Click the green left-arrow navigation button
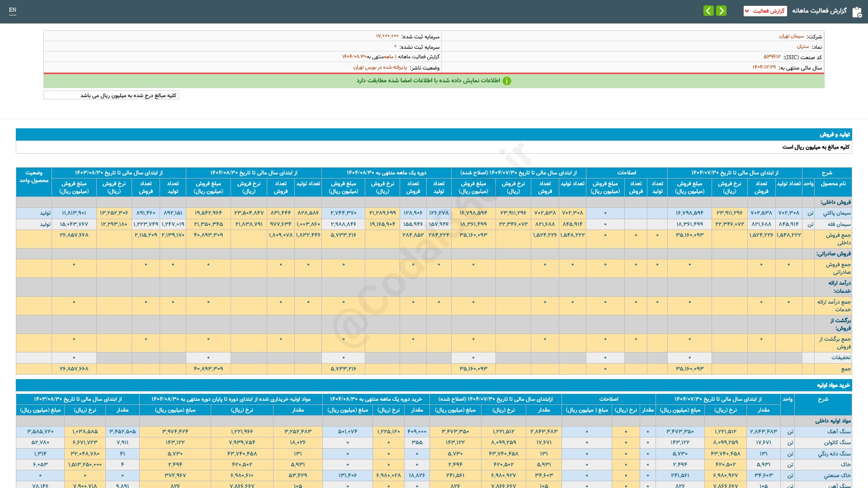Image resolution: width=868 pixels, height=488 pixels. (708, 11)
